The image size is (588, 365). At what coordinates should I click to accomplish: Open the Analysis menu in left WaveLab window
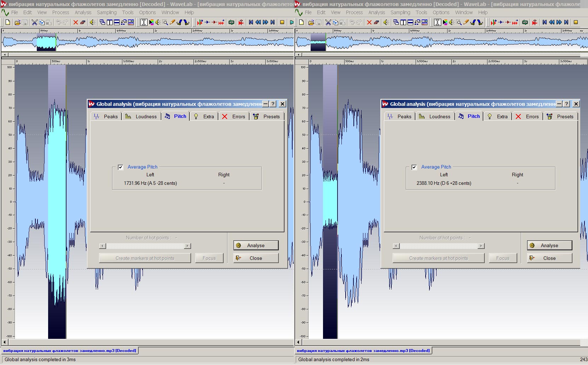(83, 12)
